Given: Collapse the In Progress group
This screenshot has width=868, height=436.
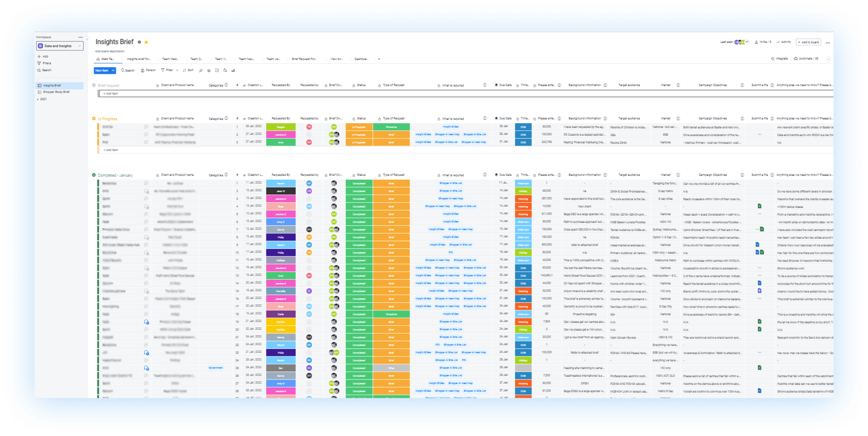Looking at the screenshot, I should pyautogui.click(x=94, y=118).
